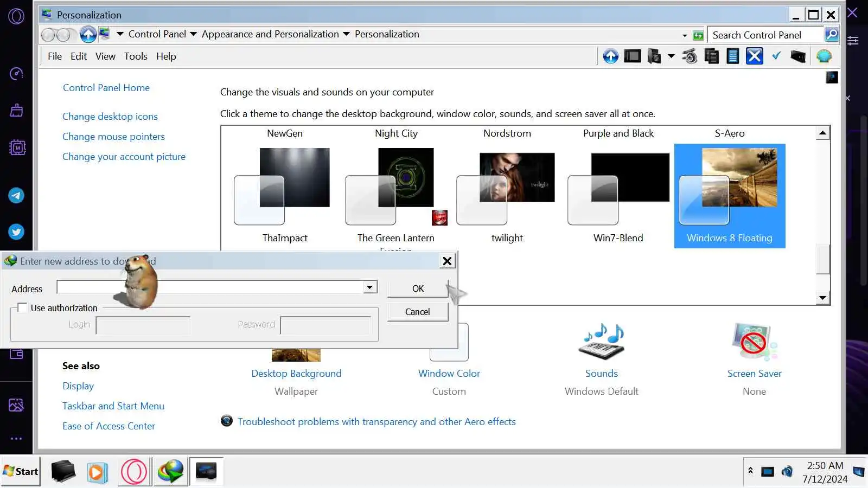This screenshot has width=868, height=488.
Task: Click Cancel in the download address dialog
Action: point(418,312)
